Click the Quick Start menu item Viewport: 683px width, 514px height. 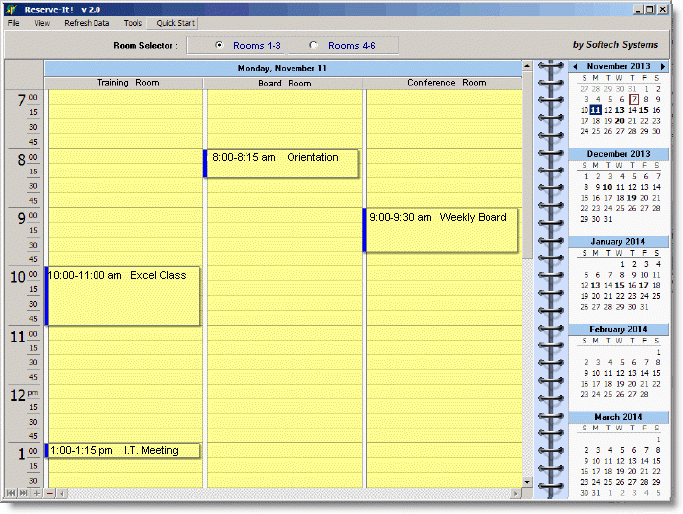click(x=176, y=23)
